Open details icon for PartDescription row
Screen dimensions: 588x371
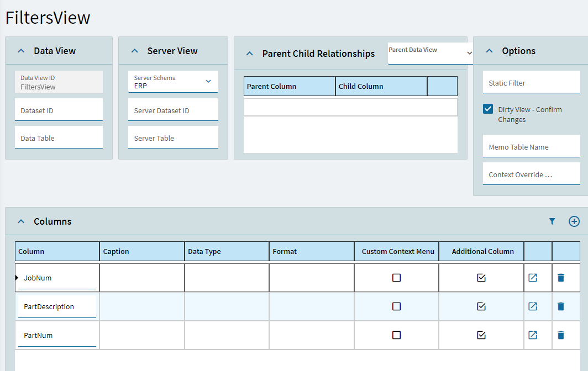pos(533,306)
